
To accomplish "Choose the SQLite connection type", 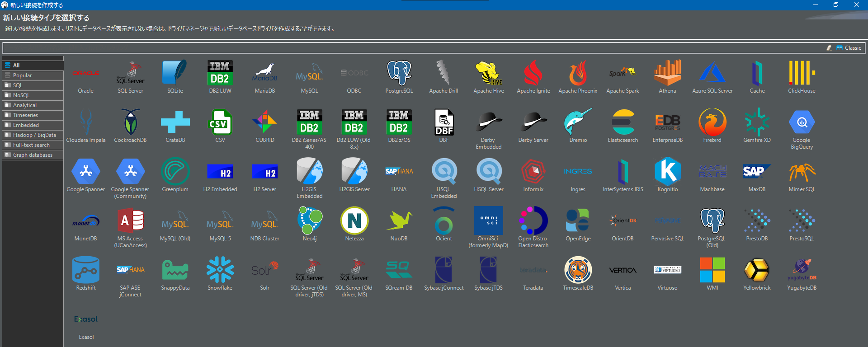I will point(175,73).
